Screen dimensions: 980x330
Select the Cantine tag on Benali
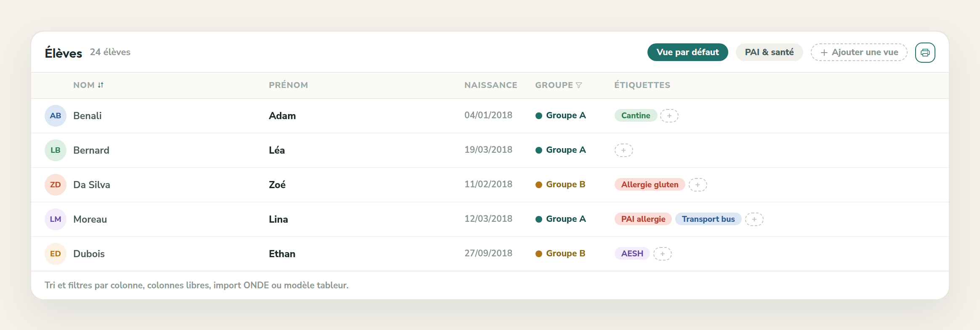636,116
